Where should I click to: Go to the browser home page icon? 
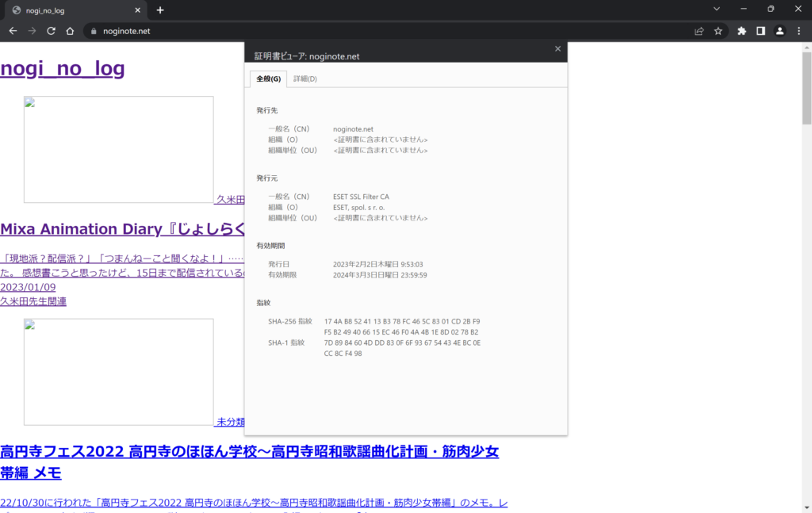coord(70,31)
